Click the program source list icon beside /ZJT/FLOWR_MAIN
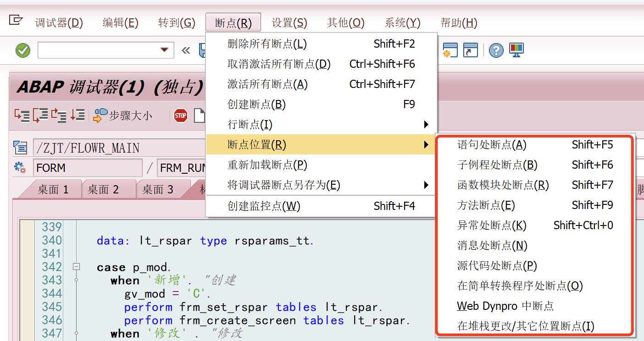This screenshot has height=341, width=644. click(20, 148)
